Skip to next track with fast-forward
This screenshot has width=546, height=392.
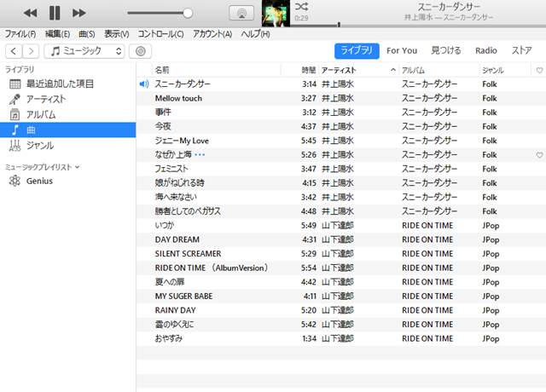(79, 14)
